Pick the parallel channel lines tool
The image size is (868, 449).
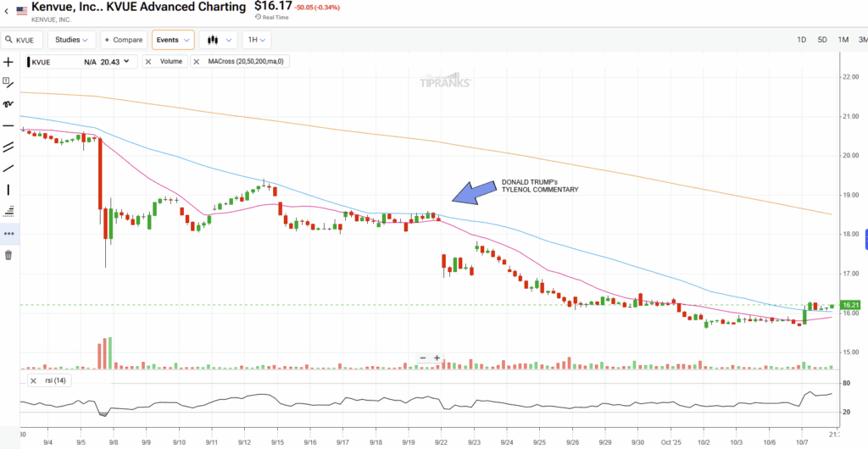coord(8,147)
